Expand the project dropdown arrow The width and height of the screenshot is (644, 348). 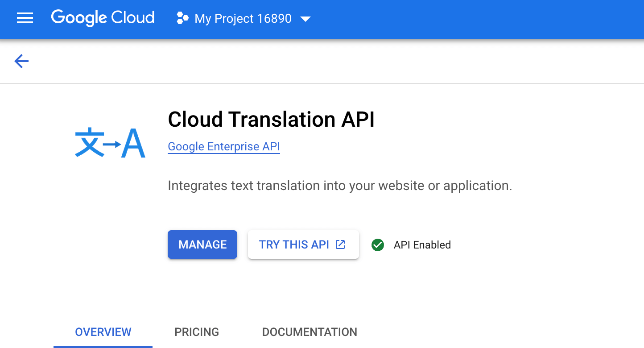click(305, 19)
